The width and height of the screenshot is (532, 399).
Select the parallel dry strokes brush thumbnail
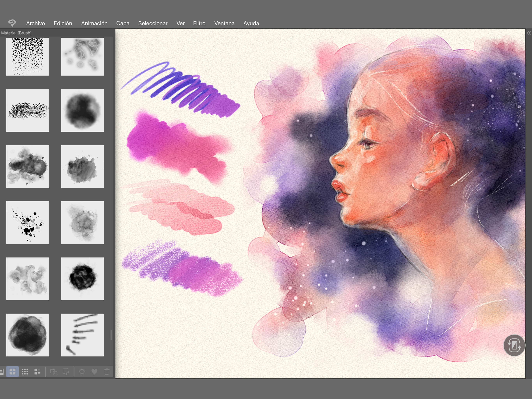[x=83, y=335]
